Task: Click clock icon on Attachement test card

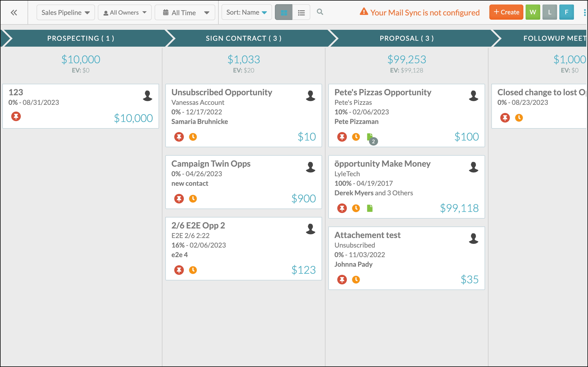Action: point(356,280)
